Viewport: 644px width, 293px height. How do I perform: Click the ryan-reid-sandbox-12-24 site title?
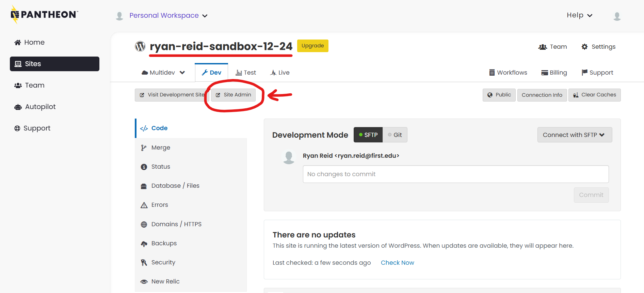point(221,46)
